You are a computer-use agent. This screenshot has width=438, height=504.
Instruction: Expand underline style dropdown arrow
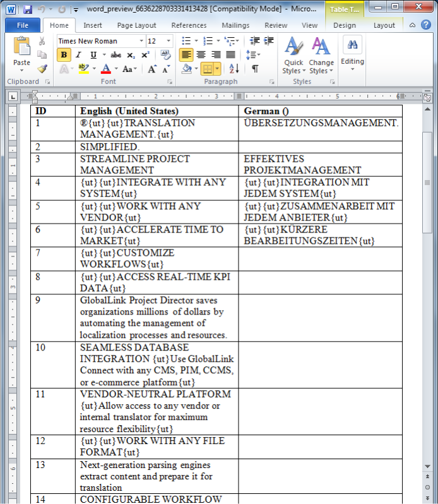click(x=104, y=55)
